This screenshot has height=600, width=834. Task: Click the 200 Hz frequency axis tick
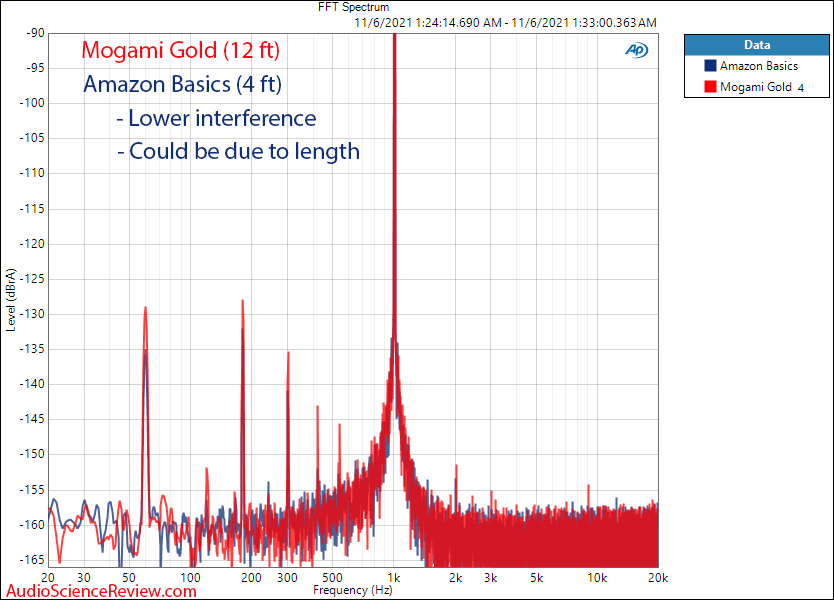251,578
